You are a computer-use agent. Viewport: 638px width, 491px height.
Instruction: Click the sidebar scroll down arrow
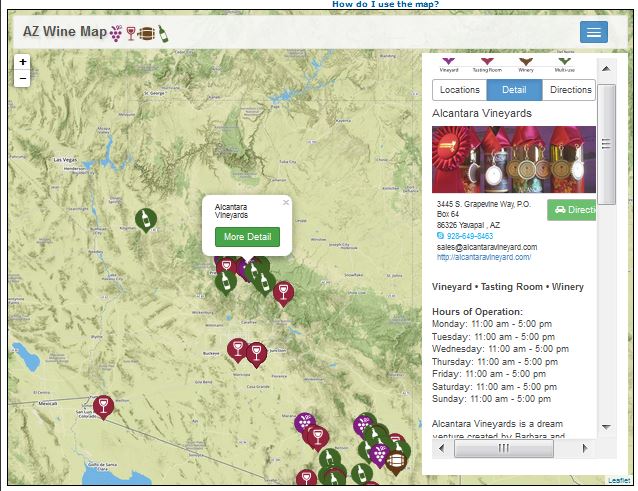606,427
